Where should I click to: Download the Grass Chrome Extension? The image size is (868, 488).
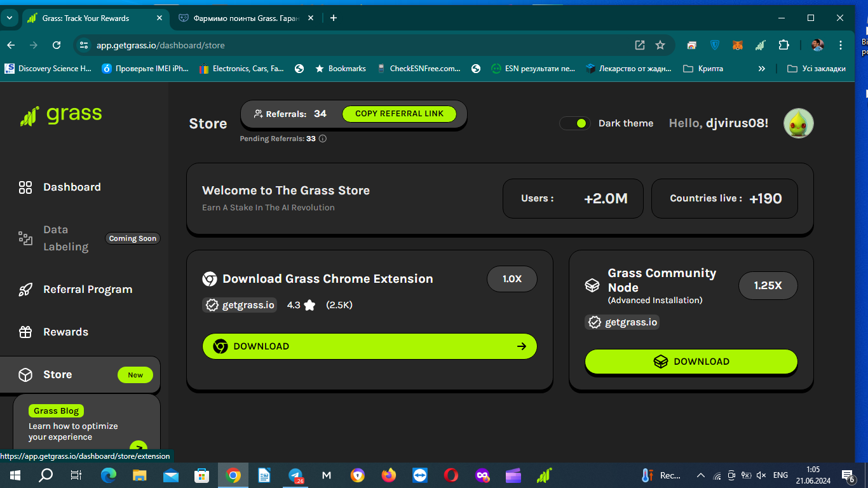pos(370,346)
